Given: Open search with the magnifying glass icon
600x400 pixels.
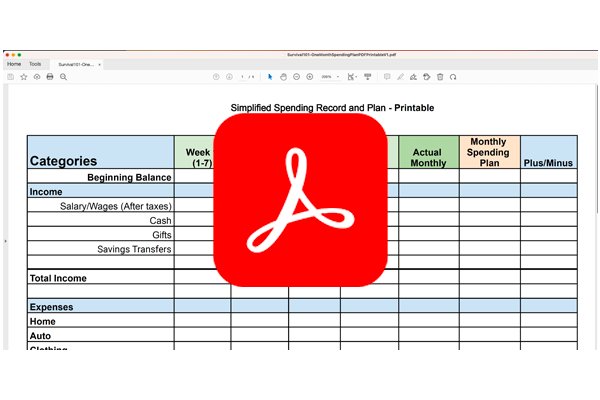Looking at the screenshot, I should pyautogui.click(x=63, y=76).
